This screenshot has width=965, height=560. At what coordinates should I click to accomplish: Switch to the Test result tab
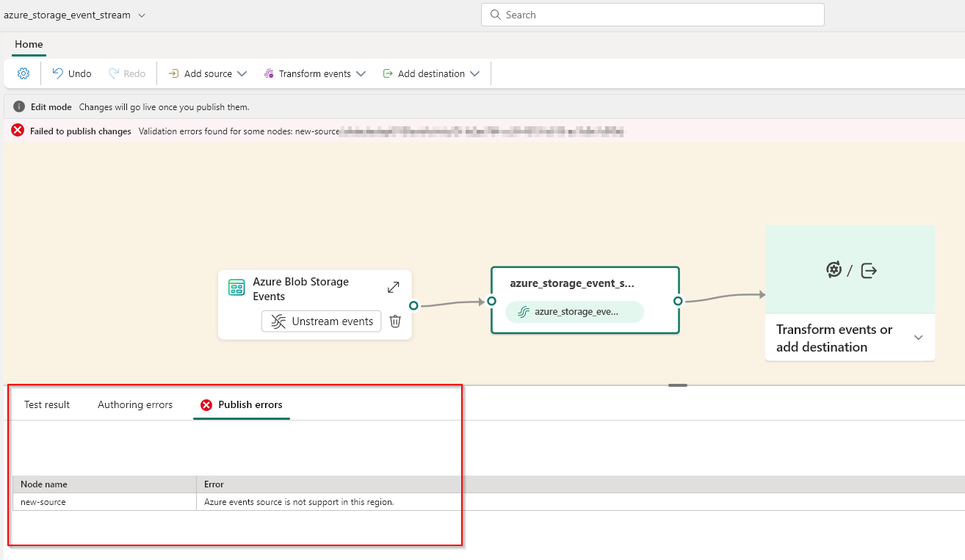point(47,404)
